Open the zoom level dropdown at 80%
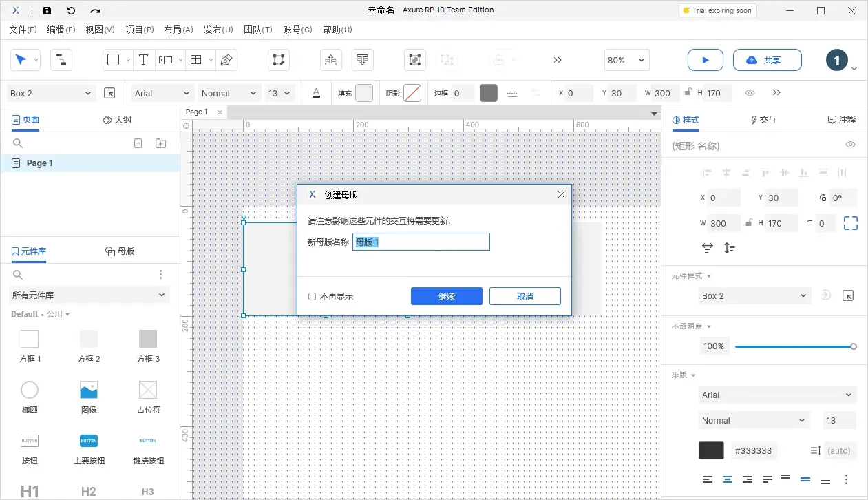Viewport: 868px width, 500px height. [x=626, y=60]
